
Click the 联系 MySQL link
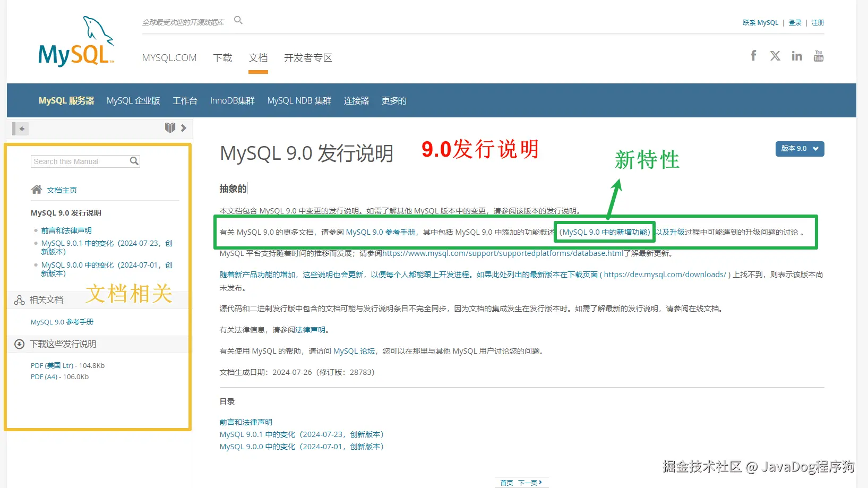(760, 23)
